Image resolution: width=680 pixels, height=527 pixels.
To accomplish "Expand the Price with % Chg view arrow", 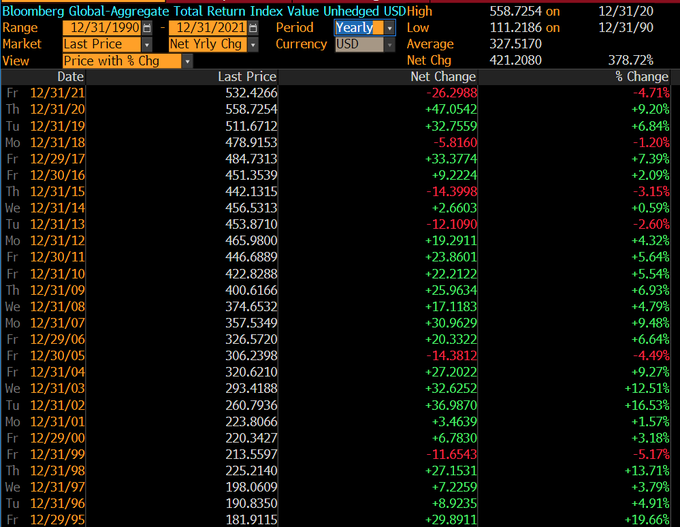I will (187, 61).
